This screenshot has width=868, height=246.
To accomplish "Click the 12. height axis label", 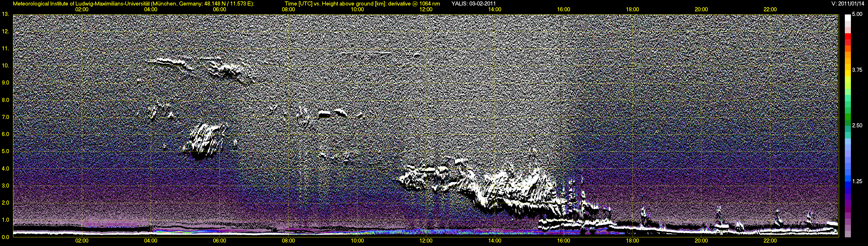I will [x=5, y=31].
